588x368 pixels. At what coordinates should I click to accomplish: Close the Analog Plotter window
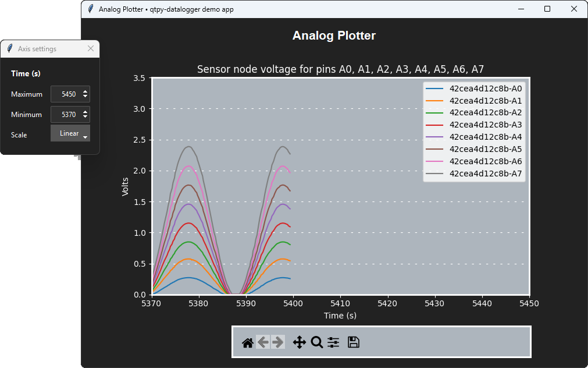click(x=574, y=9)
